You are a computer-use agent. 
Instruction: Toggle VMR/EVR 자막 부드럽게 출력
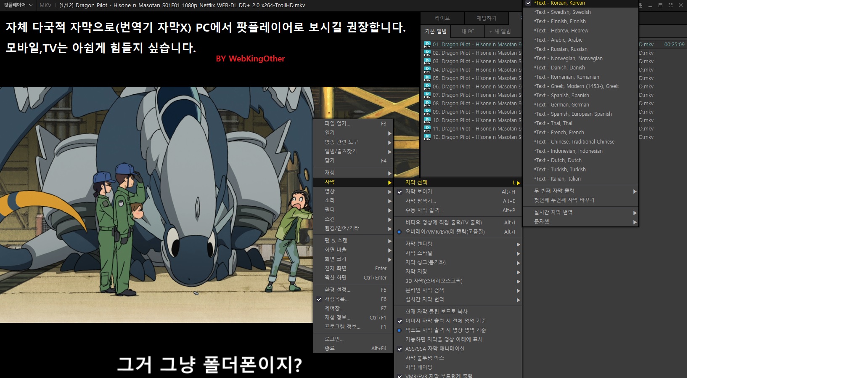click(x=458, y=375)
